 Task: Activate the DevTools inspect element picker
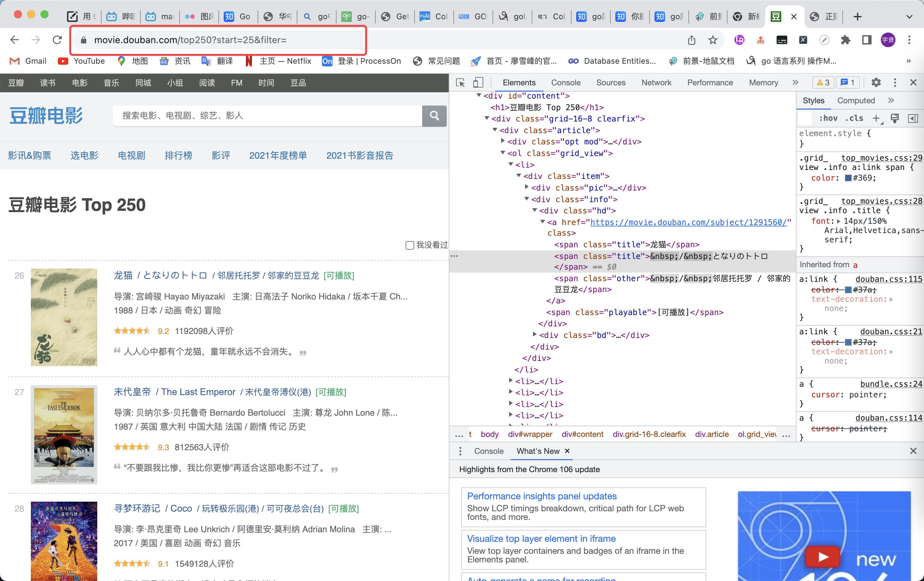click(x=460, y=83)
